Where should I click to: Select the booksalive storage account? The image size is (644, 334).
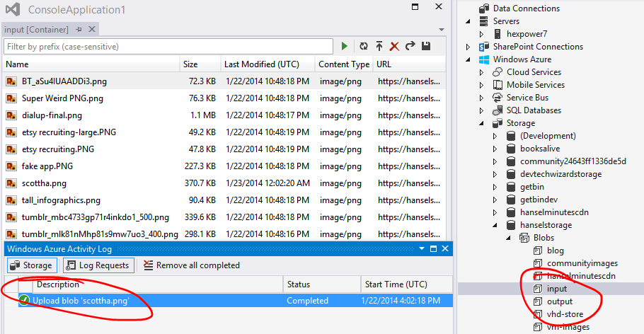[x=540, y=149]
